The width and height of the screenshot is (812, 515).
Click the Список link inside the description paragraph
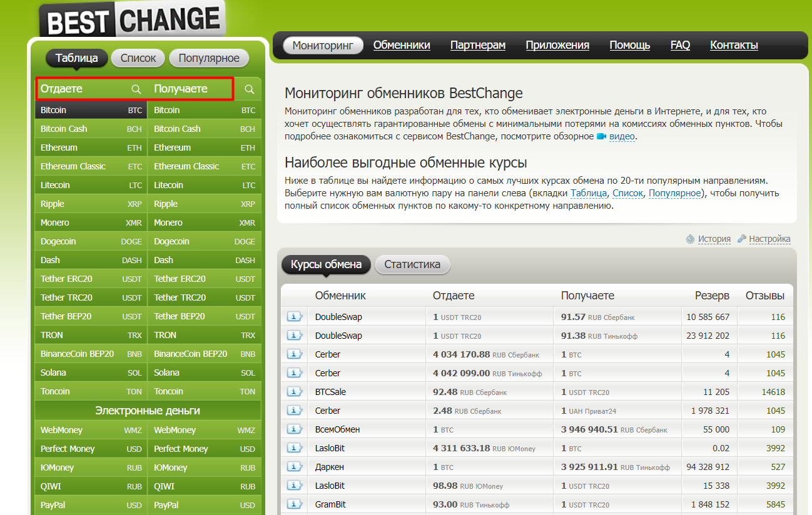[627, 193]
